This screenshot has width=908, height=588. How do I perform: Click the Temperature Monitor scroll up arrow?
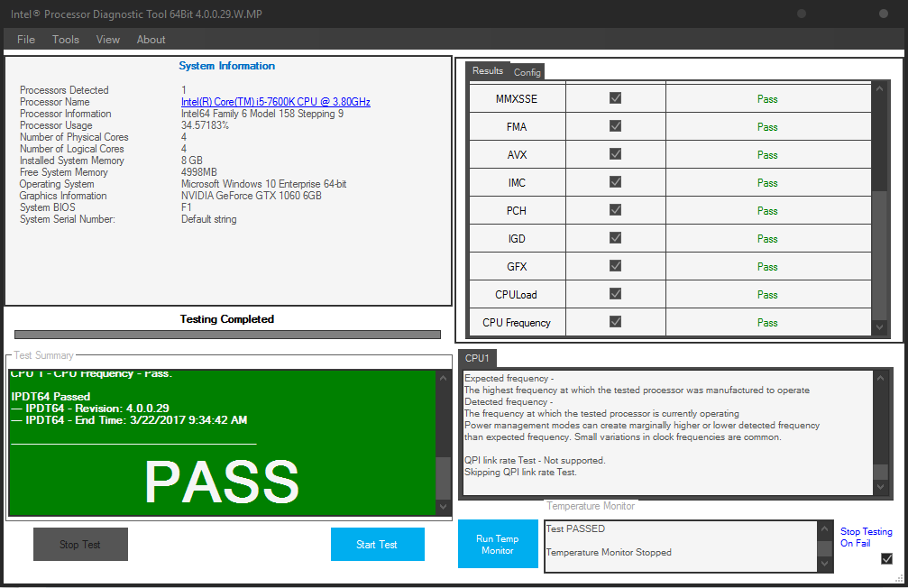(x=825, y=528)
